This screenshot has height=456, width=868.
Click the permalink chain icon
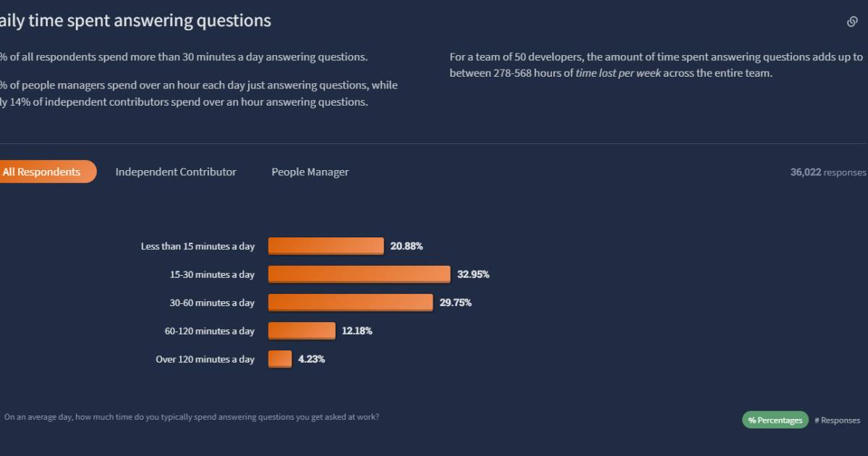[852, 22]
